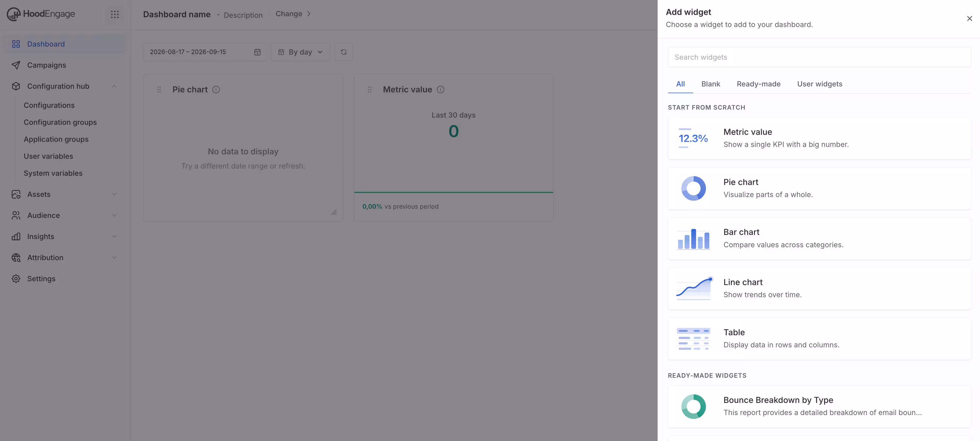Screen dimensions: 980x441
Task: Click the No data to display message
Action: pos(243,152)
